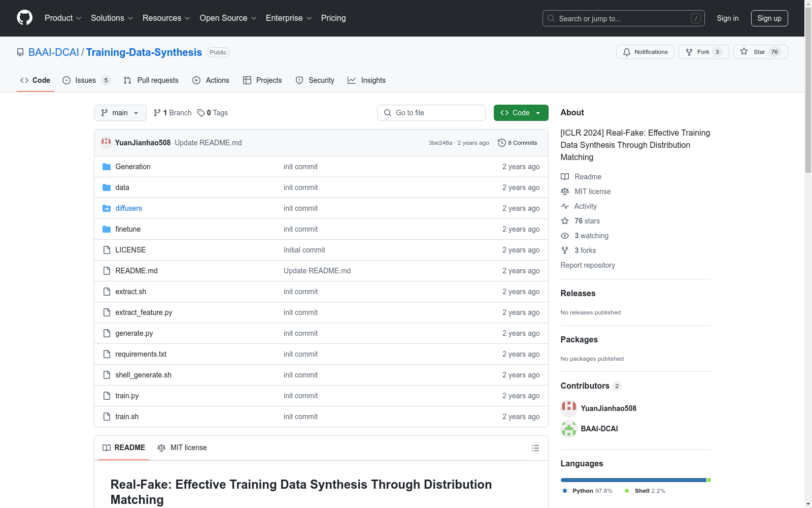Expand the Solutions menu
This screenshot has height=508, width=812.
[x=112, y=18]
